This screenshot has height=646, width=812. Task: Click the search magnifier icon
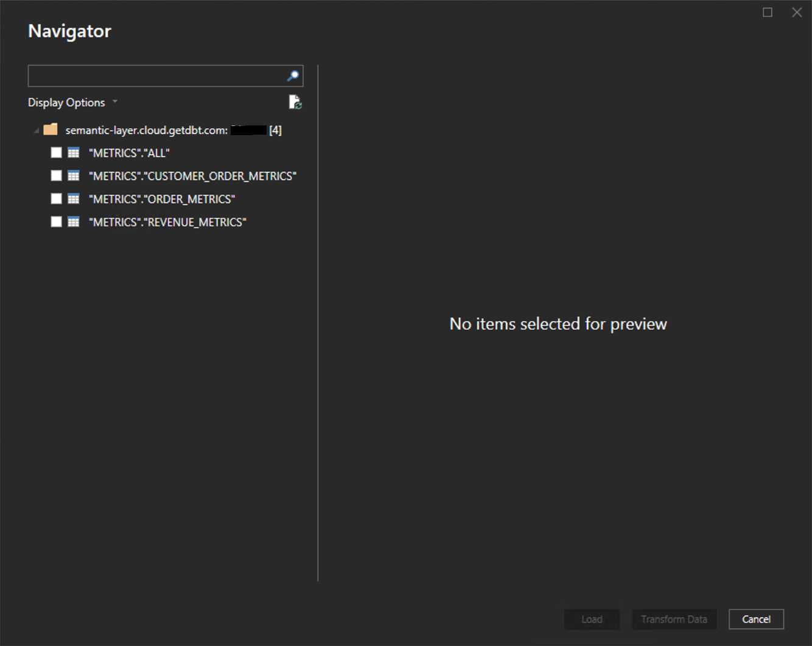pyautogui.click(x=293, y=75)
